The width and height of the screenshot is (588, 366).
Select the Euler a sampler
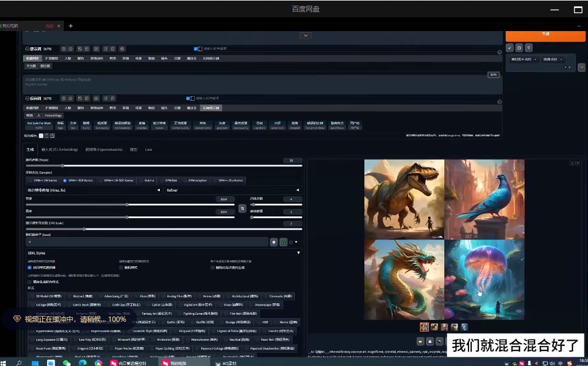coord(147,181)
